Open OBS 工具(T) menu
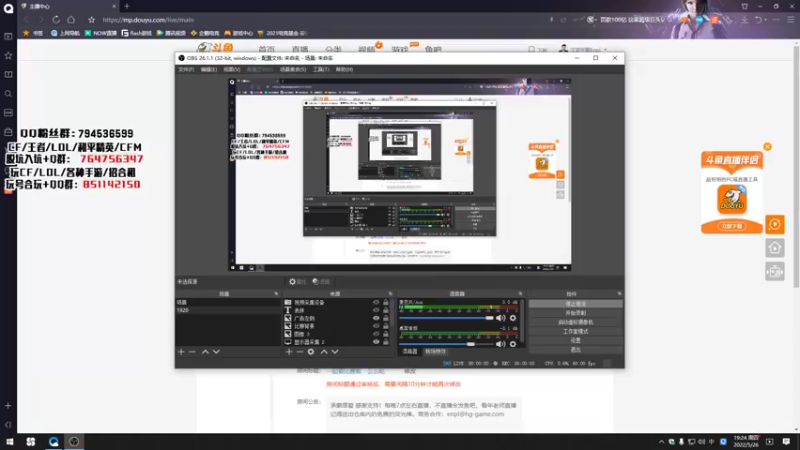 pos(321,69)
